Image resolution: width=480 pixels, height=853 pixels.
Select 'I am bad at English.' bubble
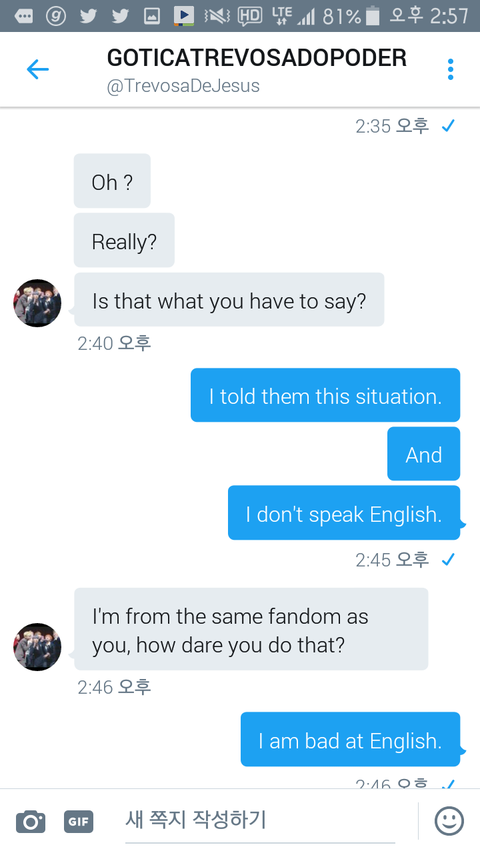point(350,739)
